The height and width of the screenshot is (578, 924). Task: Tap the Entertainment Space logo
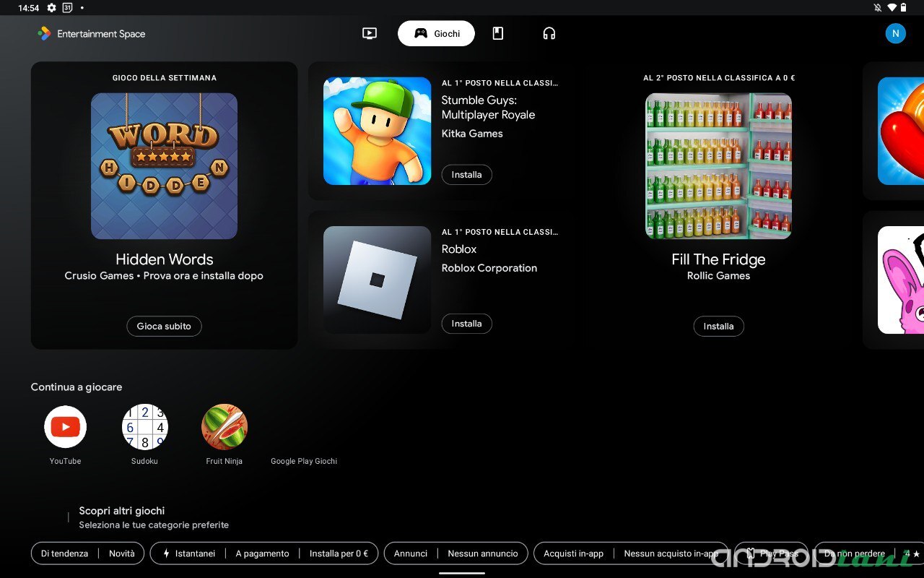click(x=91, y=33)
